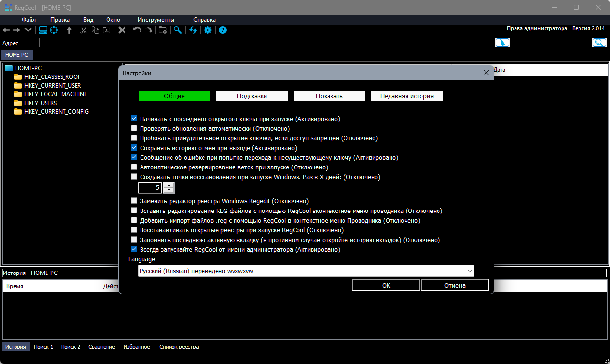The width and height of the screenshot is (610, 364).
Task: Open the Language dropdown
Action: 306,271
